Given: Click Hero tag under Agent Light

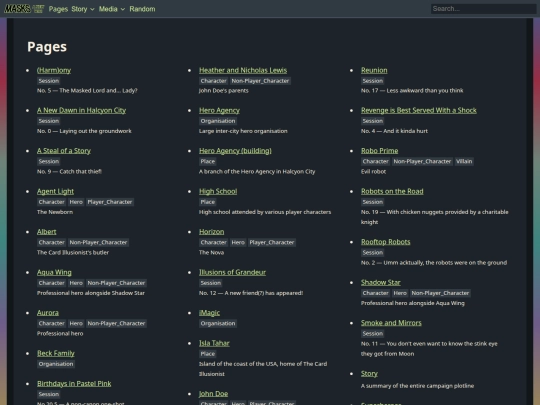Looking at the screenshot, I should (76, 202).
